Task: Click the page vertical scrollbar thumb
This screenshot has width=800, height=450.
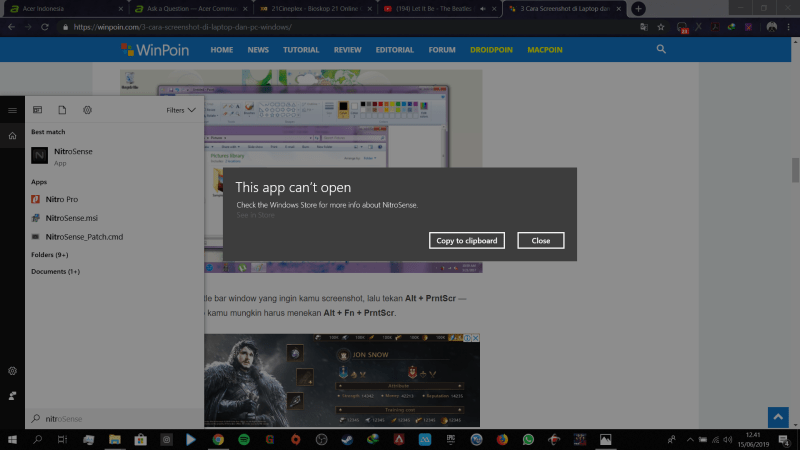Action: [795, 170]
